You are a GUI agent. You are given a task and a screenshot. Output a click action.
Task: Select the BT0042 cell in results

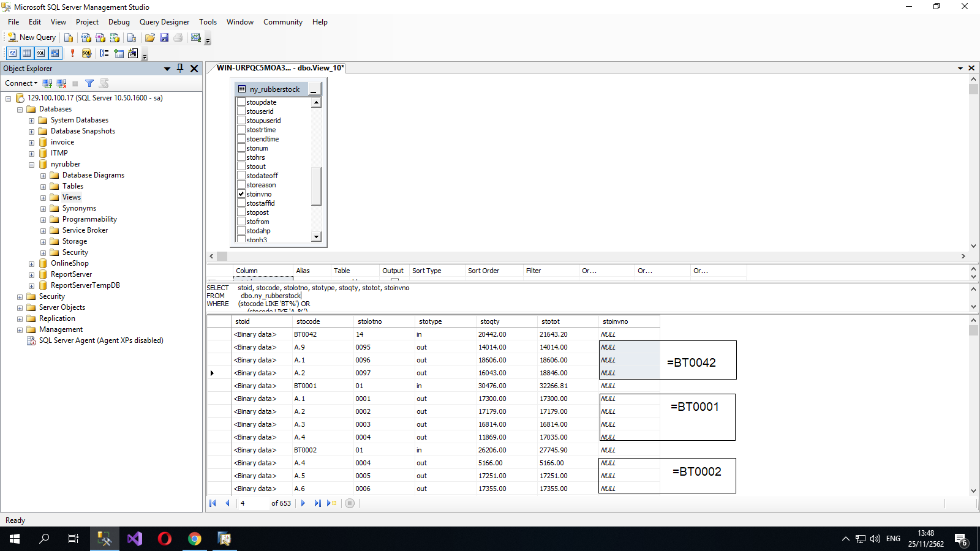323,334
